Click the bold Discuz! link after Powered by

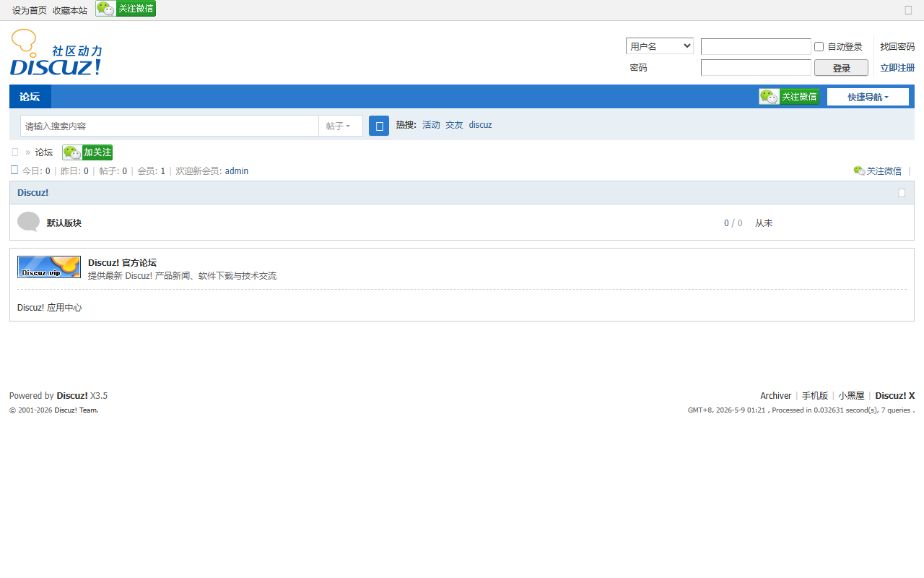coord(72,396)
